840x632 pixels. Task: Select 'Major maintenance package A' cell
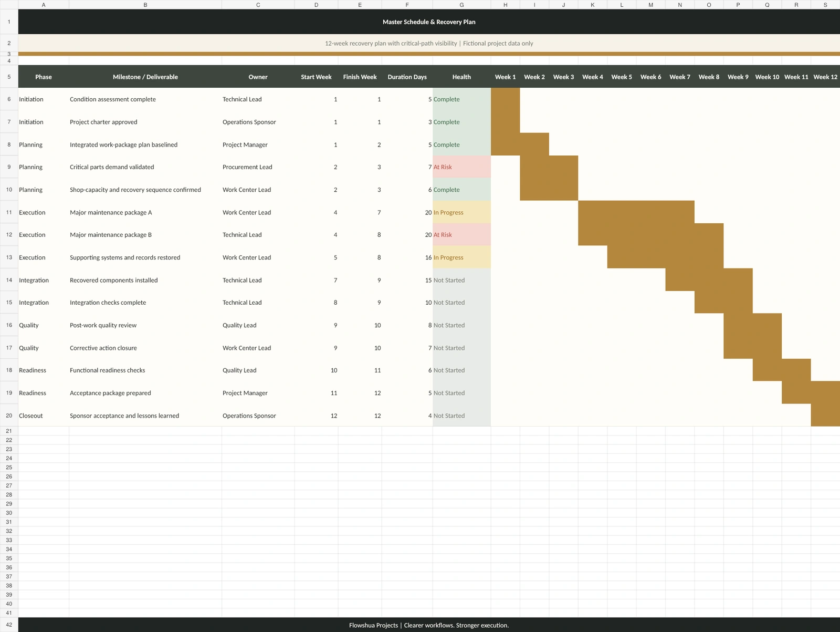pos(145,212)
